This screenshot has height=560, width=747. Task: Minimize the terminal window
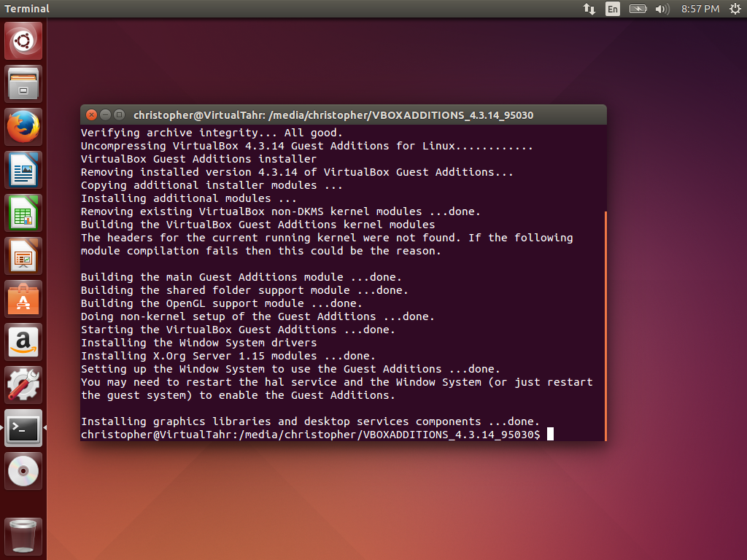pyautogui.click(x=105, y=114)
